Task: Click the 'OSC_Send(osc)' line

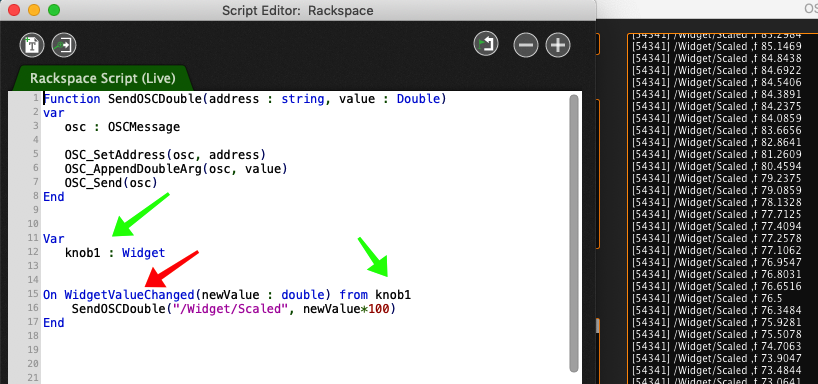Action: pyautogui.click(x=111, y=183)
